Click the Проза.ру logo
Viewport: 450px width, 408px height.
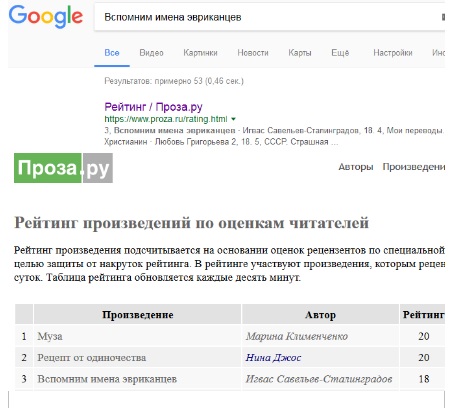coord(63,168)
